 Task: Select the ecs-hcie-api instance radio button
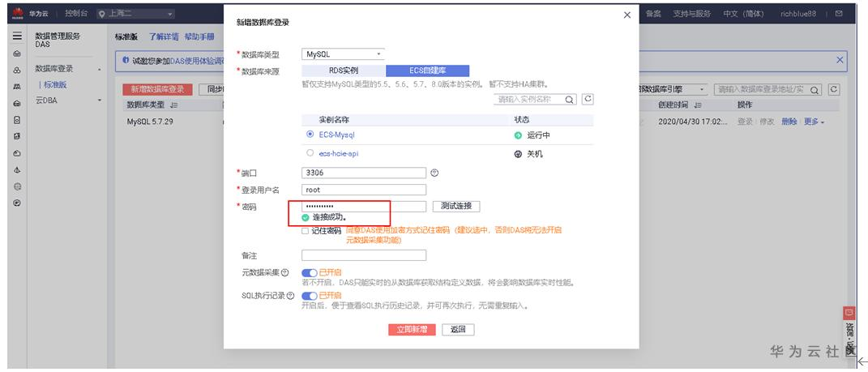(310, 153)
